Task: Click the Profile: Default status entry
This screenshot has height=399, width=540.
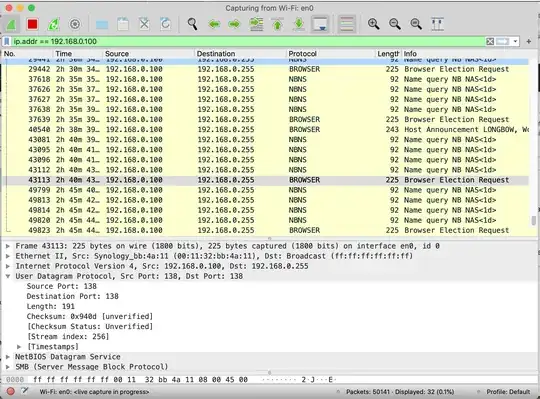Action: (x=508, y=392)
